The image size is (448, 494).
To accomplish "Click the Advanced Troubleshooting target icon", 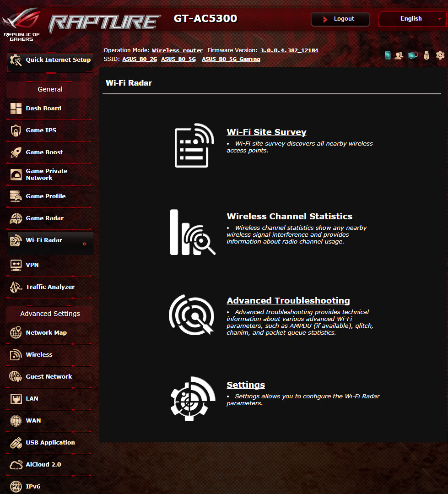I will click(x=192, y=315).
